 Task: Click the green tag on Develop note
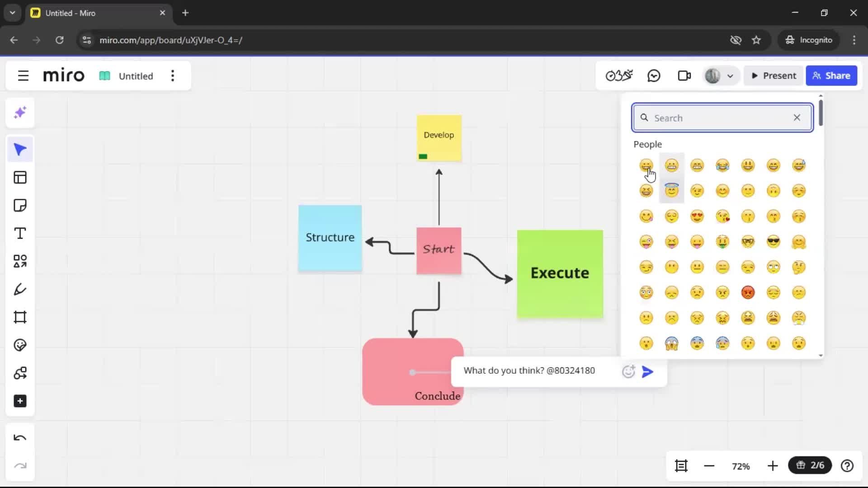[423, 156]
